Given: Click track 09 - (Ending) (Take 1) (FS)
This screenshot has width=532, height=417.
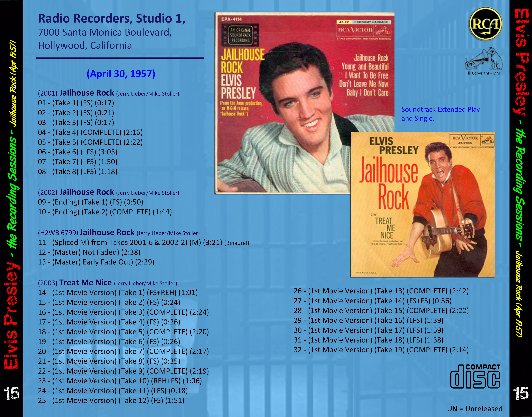Looking at the screenshot, I should pyautogui.click(x=90, y=202).
